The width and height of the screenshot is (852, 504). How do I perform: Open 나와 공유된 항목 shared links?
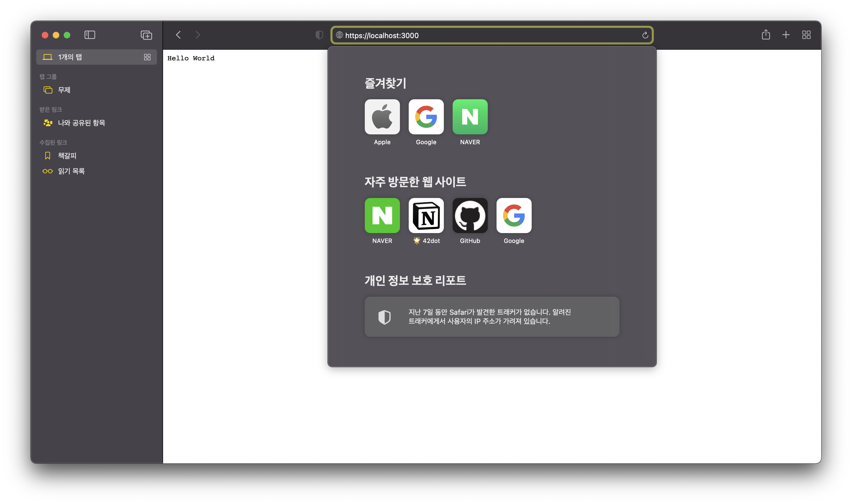81,123
